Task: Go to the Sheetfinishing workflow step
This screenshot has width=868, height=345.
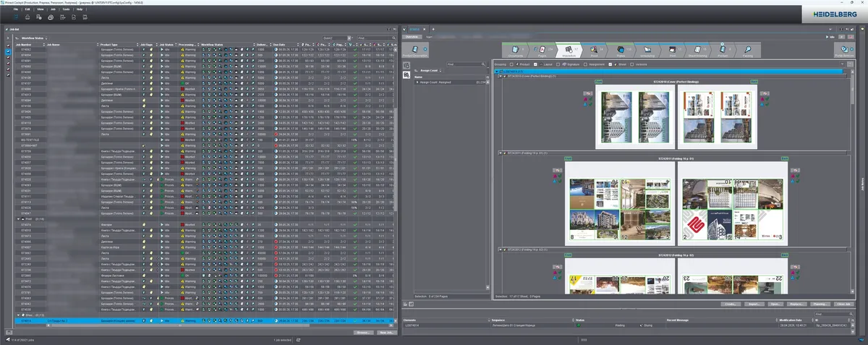Action: pos(697,50)
